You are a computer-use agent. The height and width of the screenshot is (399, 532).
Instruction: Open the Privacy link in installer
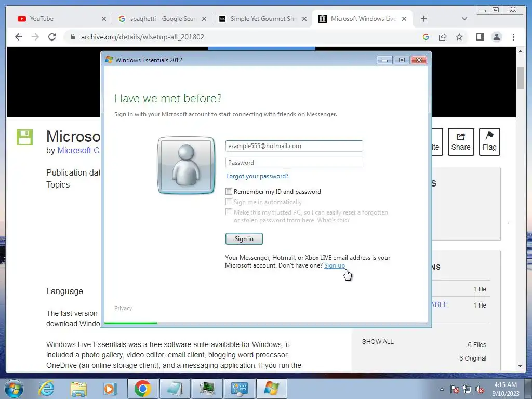click(x=123, y=308)
